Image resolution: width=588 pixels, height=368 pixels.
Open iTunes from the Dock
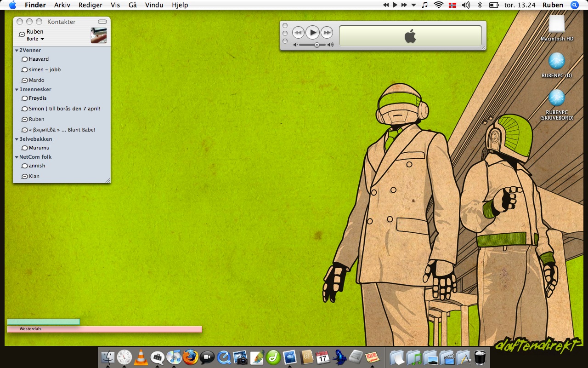click(x=174, y=357)
